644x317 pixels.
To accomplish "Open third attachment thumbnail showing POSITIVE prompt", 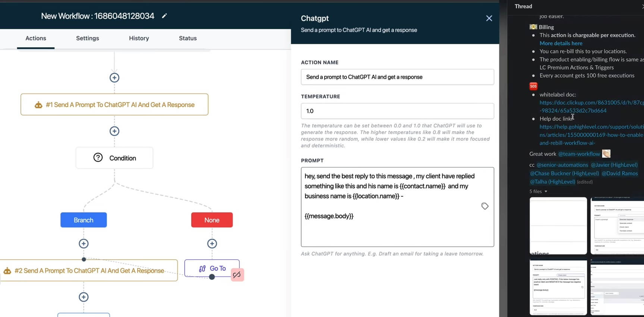I will click(x=558, y=287).
